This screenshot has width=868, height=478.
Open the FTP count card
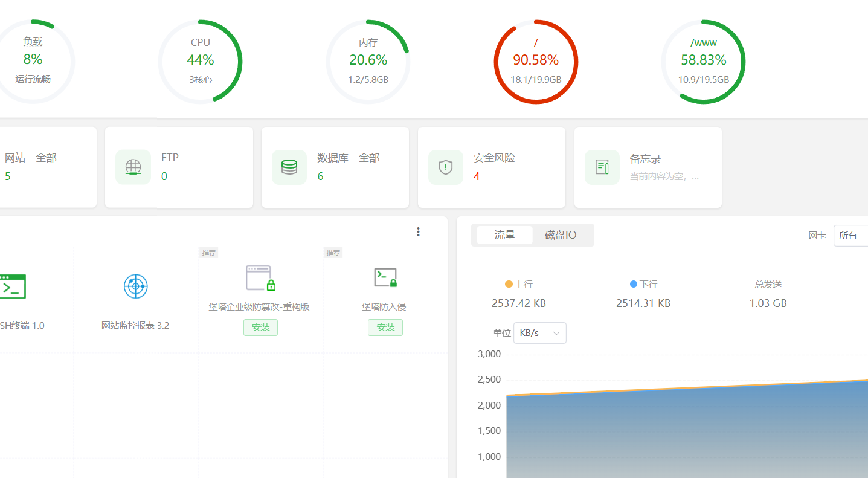(179, 167)
